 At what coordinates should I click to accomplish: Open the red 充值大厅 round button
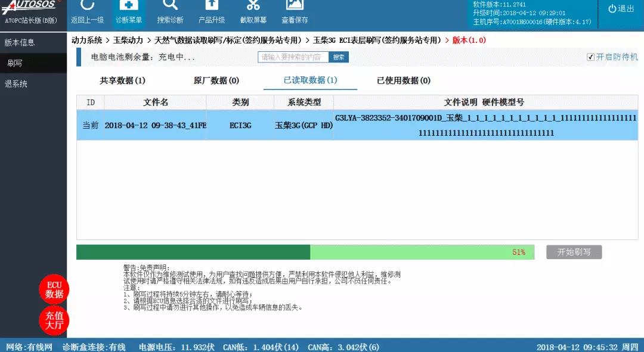pos(54,320)
